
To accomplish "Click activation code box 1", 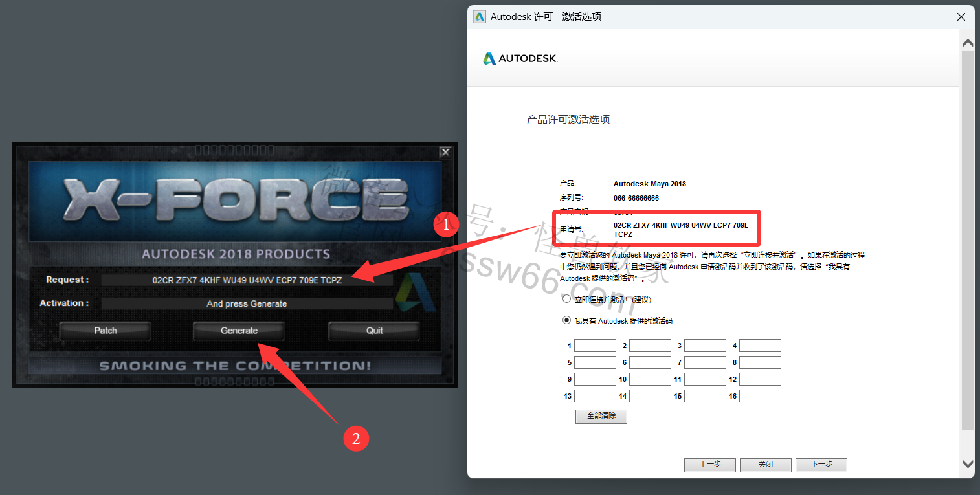I will (x=595, y=346).
